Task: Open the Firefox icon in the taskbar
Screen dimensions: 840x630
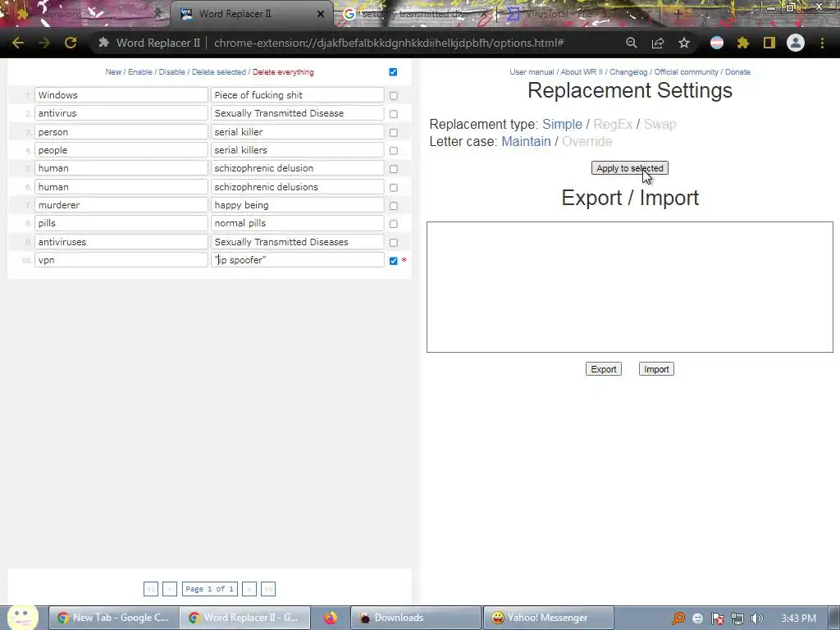Action: 331,618
